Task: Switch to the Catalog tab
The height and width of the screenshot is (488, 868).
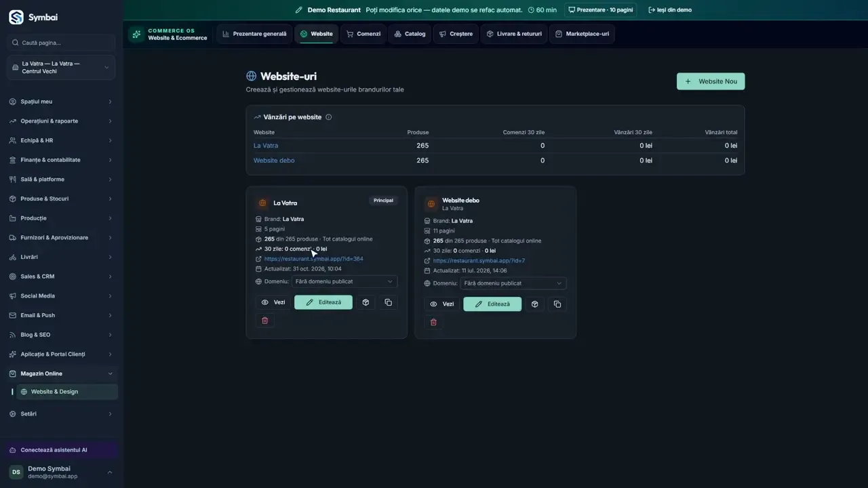Action: (410, 34)
